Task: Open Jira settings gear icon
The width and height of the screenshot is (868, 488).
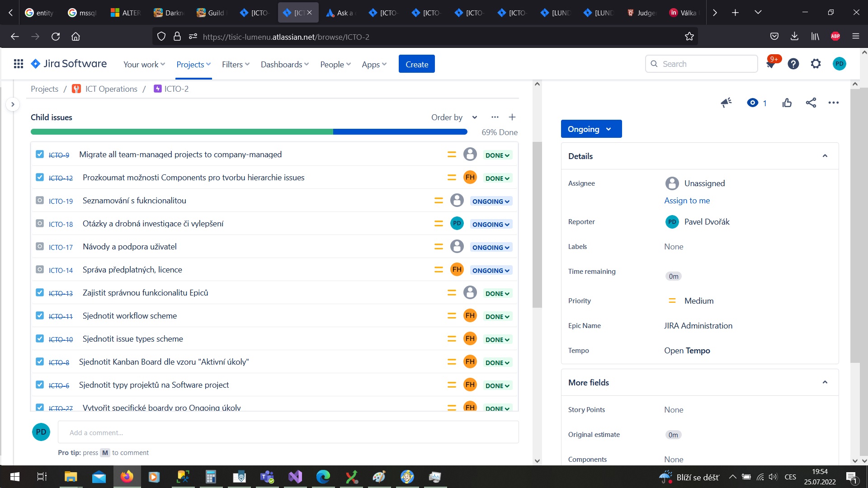Action: pyautogui.click(x=816, y=64)
